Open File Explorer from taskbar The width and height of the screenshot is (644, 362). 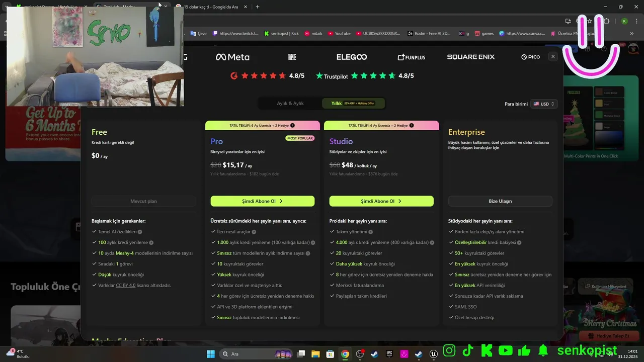pyautogui.click(x=315, y=354)
